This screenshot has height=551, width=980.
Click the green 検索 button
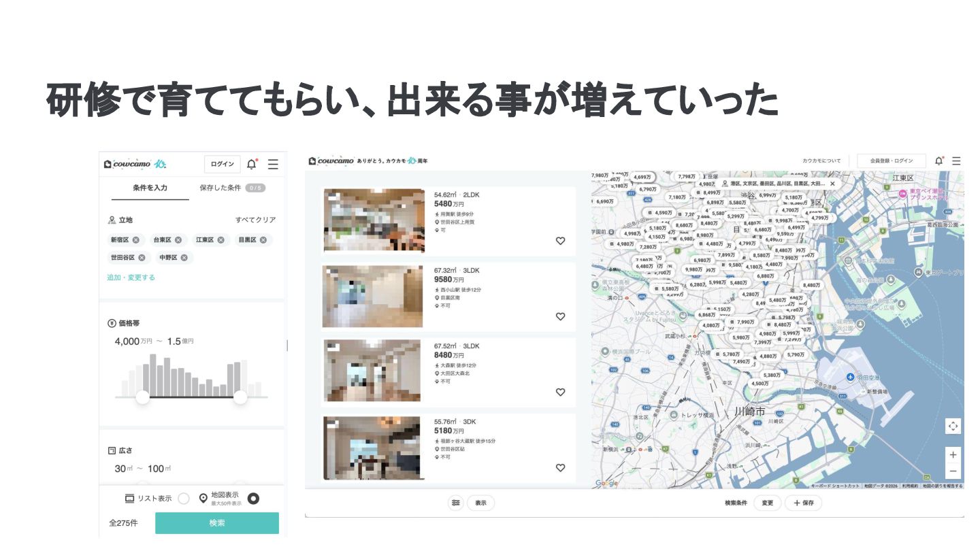coord(217,523)
